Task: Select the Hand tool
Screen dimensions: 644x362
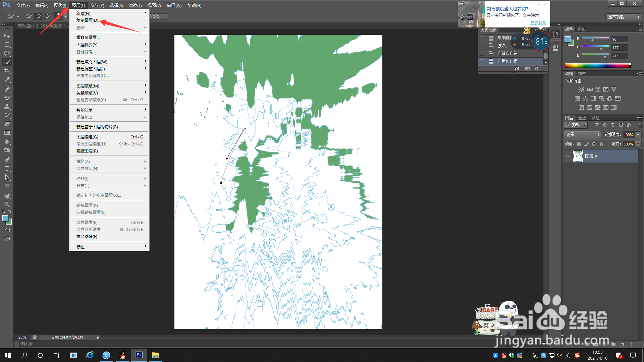Action: pyautogui.click(x=7, y=196)
